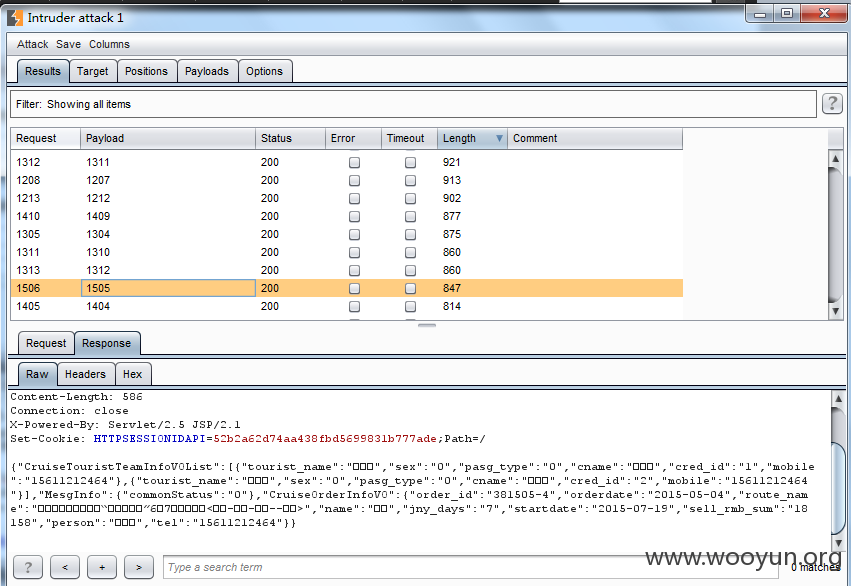851x586 pixels.
Task: Sort by Request column header
Action: pos(46,138)
